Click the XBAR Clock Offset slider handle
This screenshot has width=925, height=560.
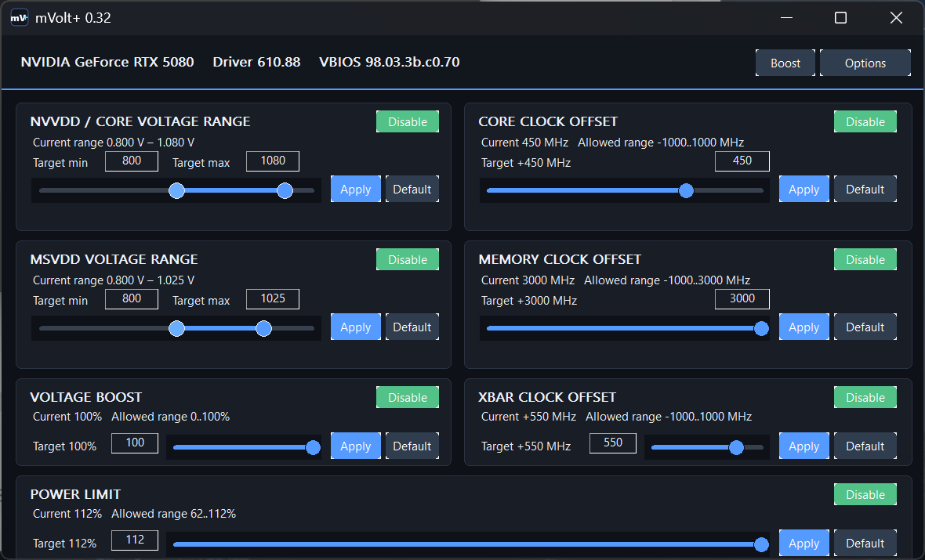[736, 447]
